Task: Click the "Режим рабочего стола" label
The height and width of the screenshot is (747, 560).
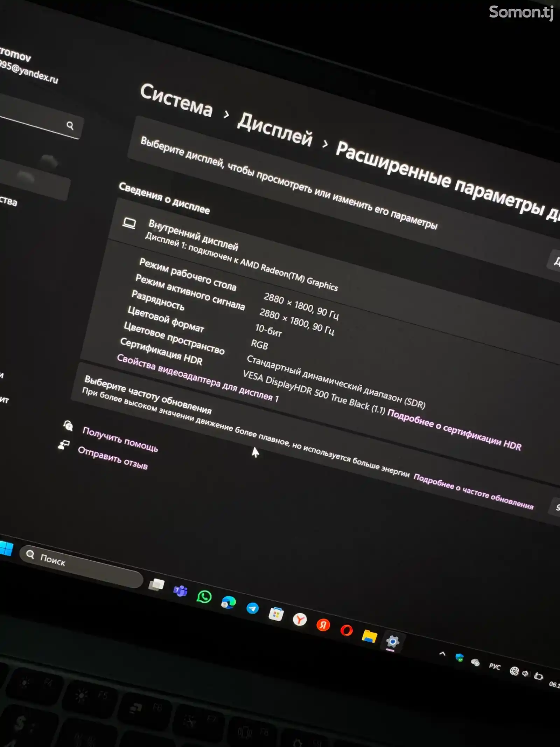Action: (x=188, y=274)
